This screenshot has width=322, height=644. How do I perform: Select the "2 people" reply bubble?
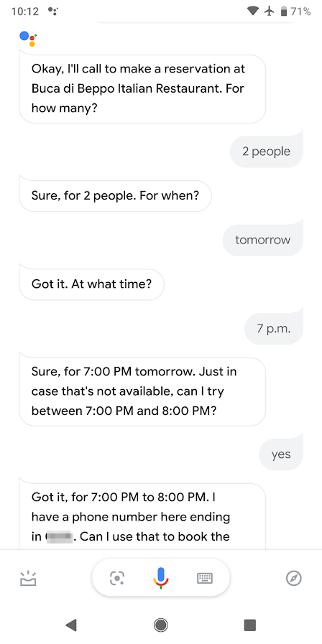coord(267,151)
